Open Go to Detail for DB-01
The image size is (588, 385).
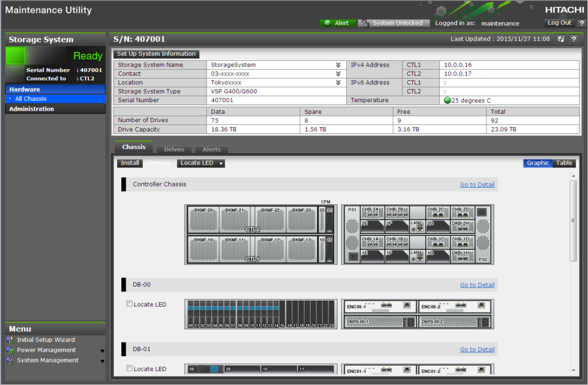pyautogui.click(x=477, y=349)
